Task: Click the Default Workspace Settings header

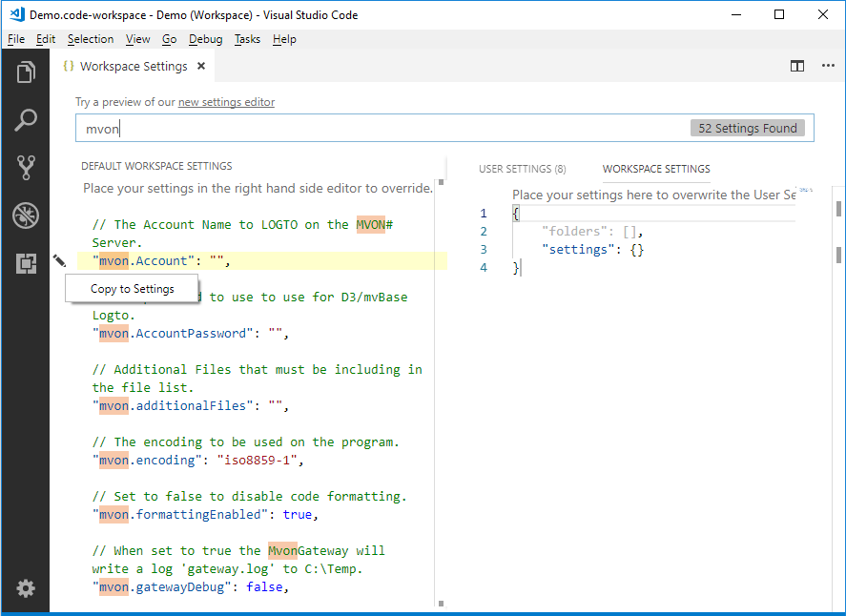Action: [x=156, y=166]
